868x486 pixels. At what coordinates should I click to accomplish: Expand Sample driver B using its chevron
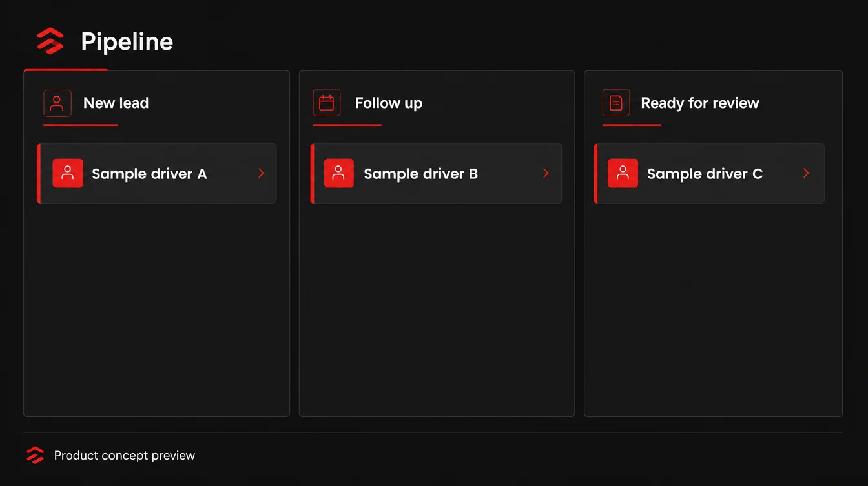click(x=546, y=173)
